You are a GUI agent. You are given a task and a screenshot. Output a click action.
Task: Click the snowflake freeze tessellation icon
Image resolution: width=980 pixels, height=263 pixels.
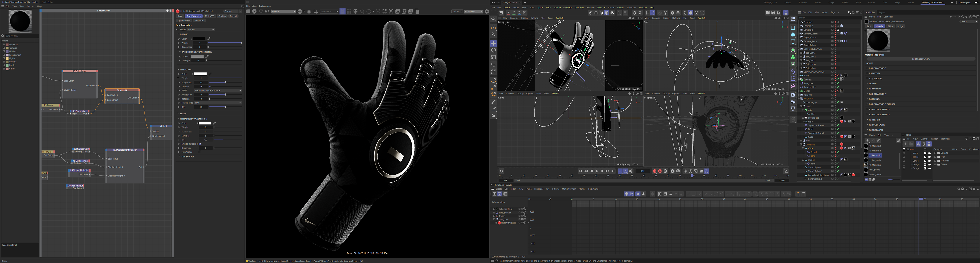355,11
